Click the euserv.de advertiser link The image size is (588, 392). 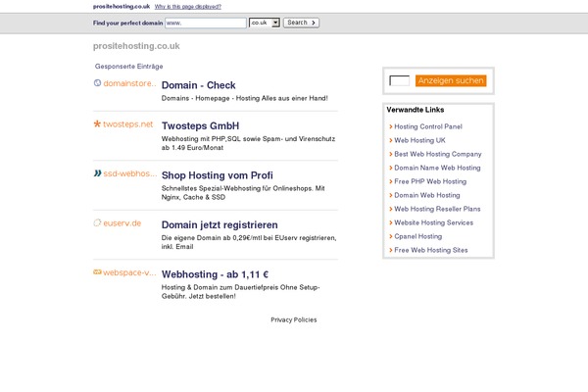pyautogui.click(x=122, y=223)
